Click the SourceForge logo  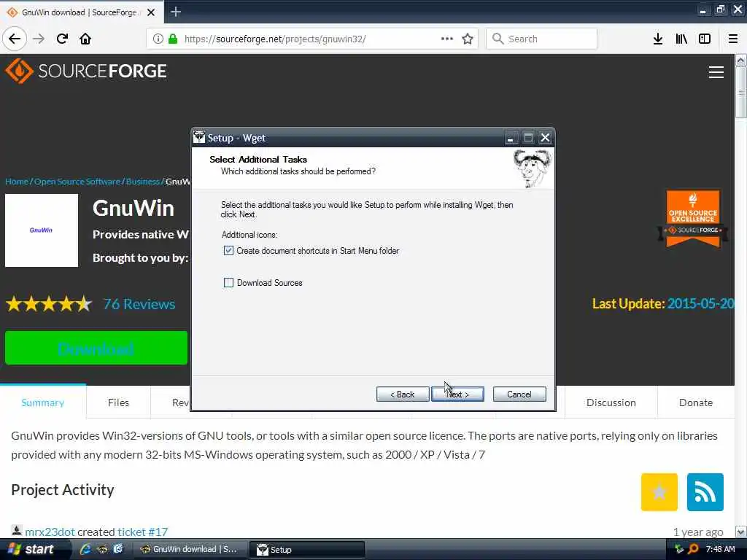(86, 71)
